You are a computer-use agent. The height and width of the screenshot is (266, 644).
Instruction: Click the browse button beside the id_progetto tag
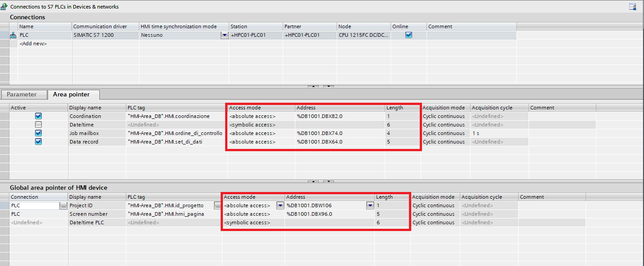pos(218,205)
